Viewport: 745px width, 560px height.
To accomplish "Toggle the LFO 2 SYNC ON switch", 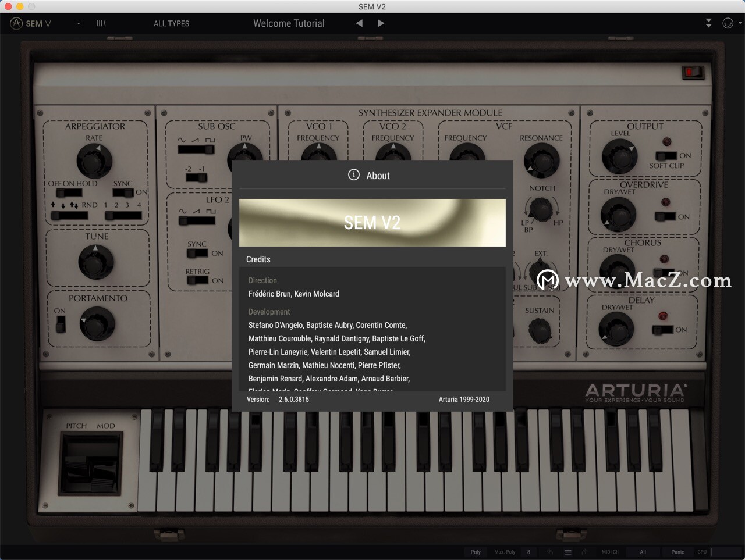I will (x=198, y=253).
